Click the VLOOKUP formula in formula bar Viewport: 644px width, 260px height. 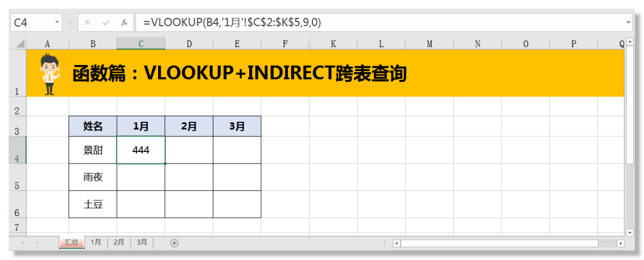point(232,23)
